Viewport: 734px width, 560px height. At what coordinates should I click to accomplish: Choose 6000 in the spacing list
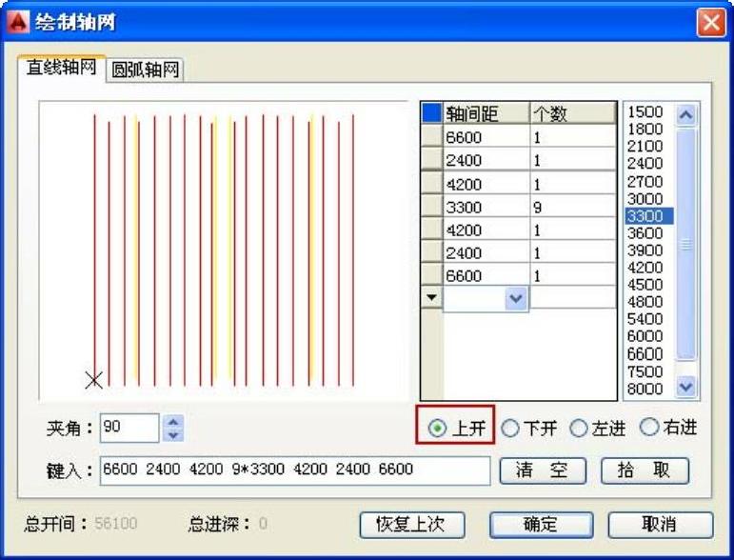[645, 336]
